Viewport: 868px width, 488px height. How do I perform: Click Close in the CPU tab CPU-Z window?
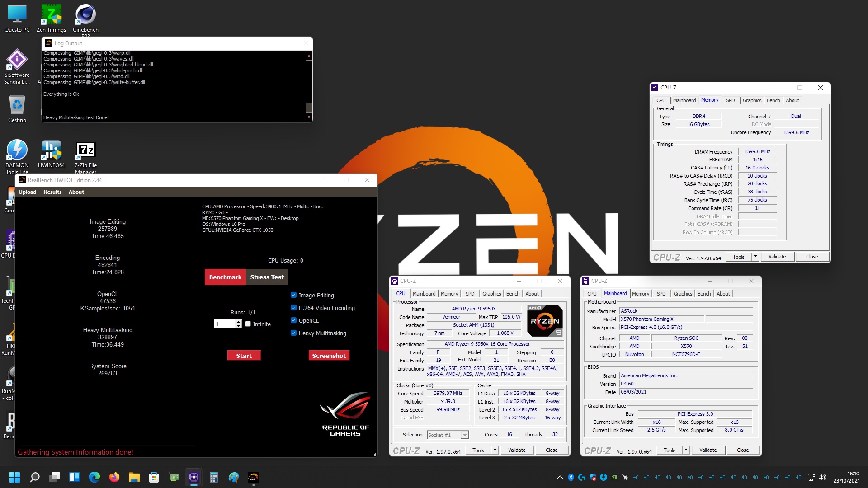point(551,450)
